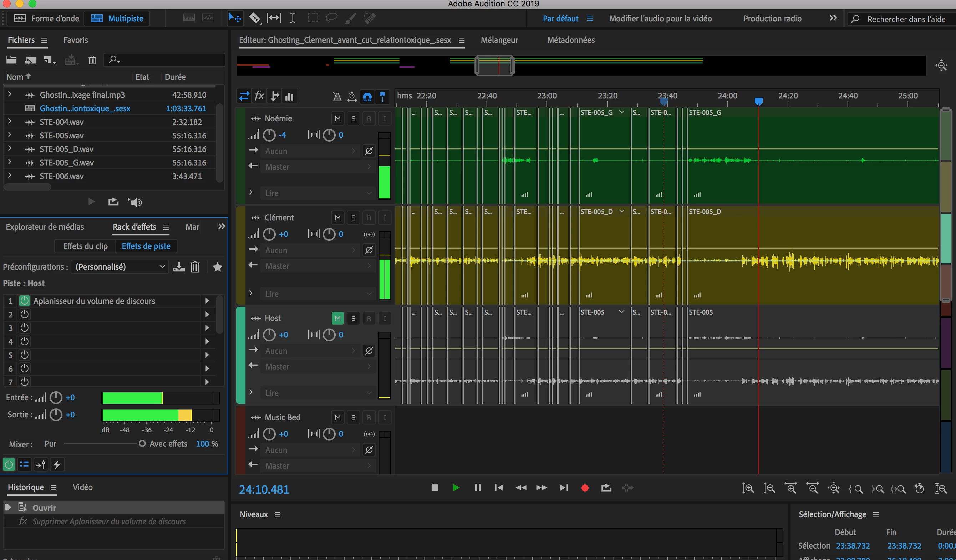The height and width of the screenshot is (560, 956).
Task: Toggle power of Aplanisseur du volume de discours
Action: click(x=25, y=301)
